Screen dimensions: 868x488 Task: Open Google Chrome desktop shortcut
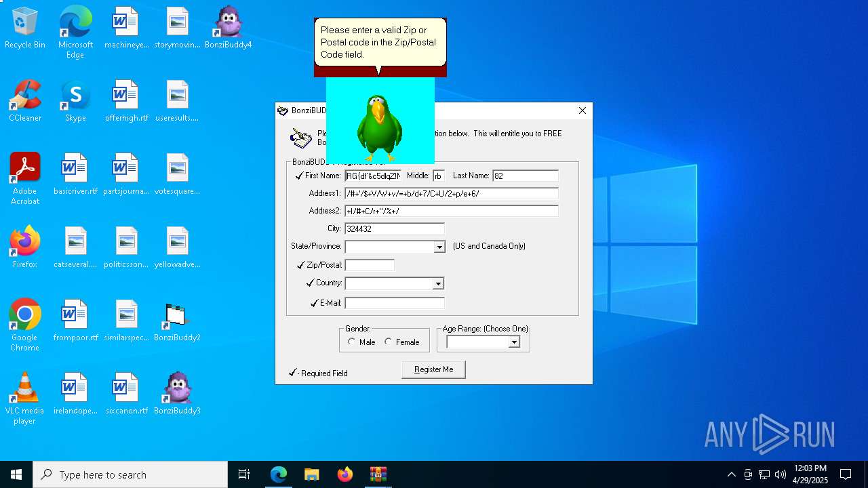coord(25,325)
